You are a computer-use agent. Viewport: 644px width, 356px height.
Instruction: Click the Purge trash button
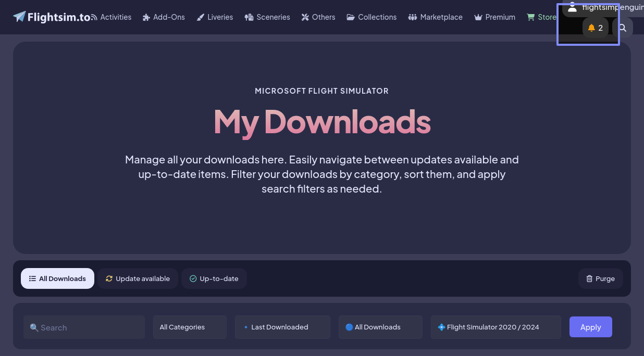pyautogui.click(x=600, y=278)
